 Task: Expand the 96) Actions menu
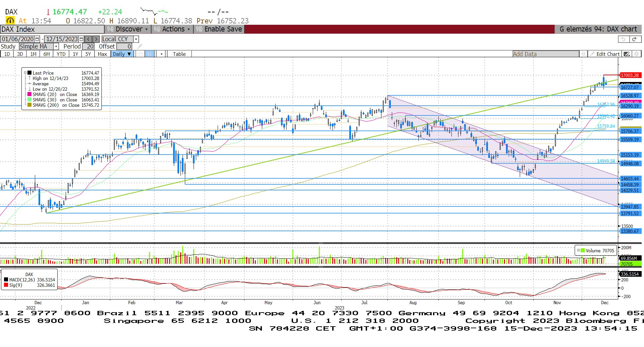pos(172,29)
